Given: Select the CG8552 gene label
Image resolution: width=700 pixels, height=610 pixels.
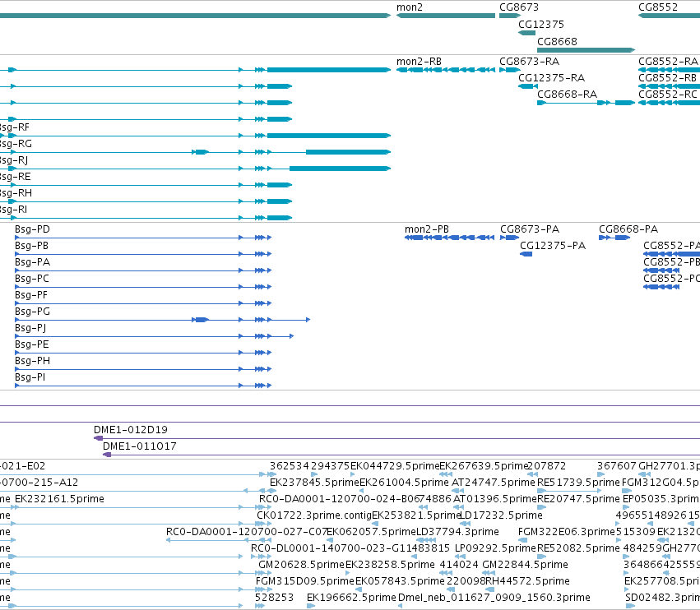Looking at the screenshot, I should tap(658, 7).
